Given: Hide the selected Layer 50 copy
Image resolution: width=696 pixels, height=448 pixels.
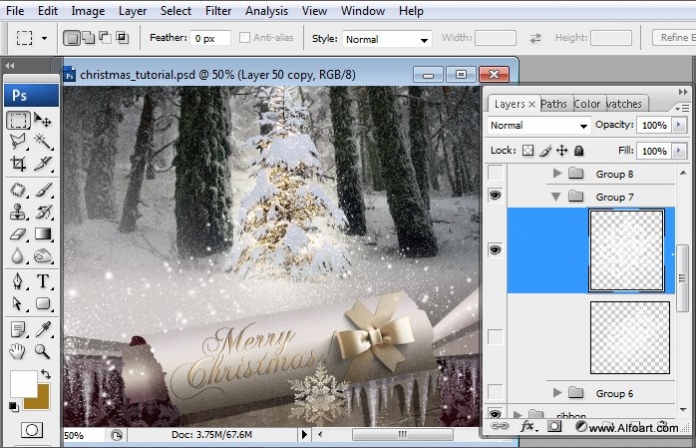Looking at the screenshot, I should 495,250.
